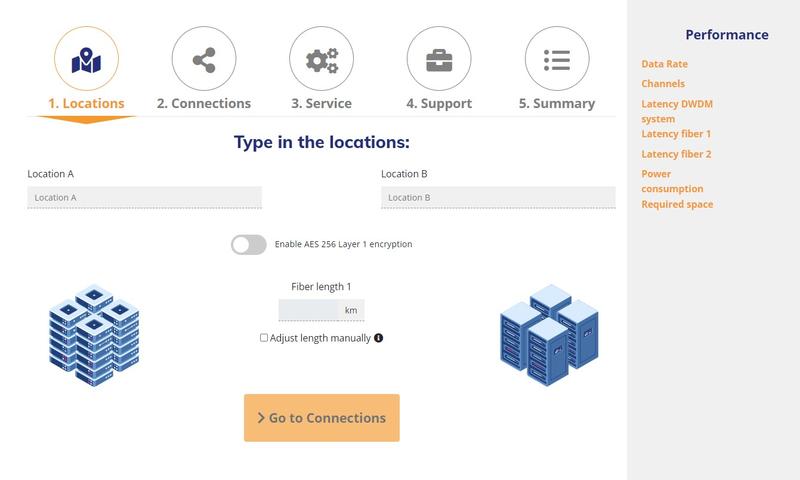This screenshot has width=800, height=480.
Task: Select the Connections share icon
Action: coord(204,60)
